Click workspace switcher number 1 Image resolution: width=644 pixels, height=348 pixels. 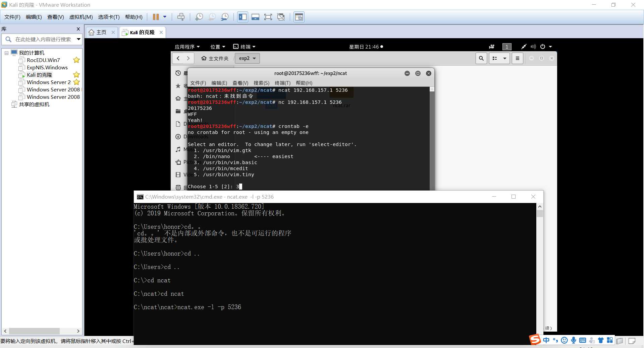tap(507, 47)
